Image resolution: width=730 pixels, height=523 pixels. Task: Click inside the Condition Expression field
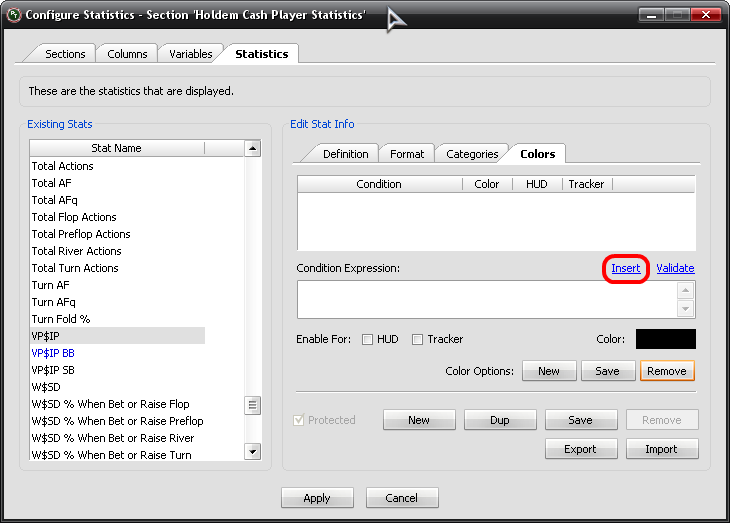click(486, 299)
